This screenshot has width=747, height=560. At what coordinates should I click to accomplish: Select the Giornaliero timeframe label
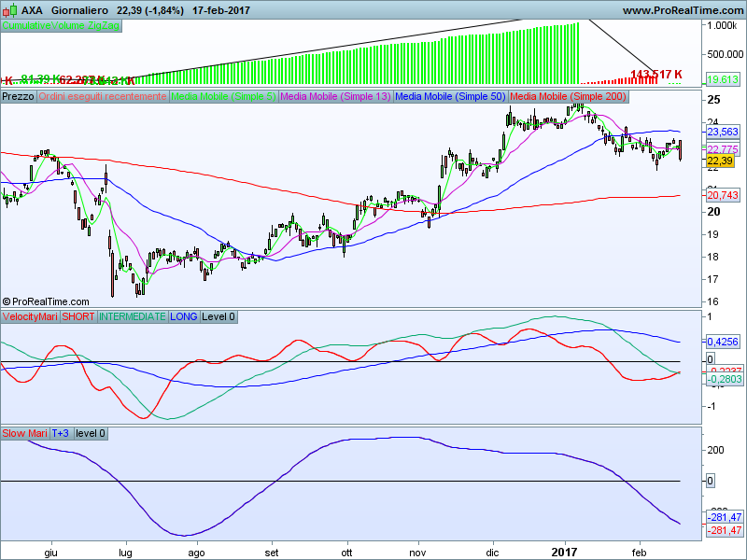pos(79,10)
